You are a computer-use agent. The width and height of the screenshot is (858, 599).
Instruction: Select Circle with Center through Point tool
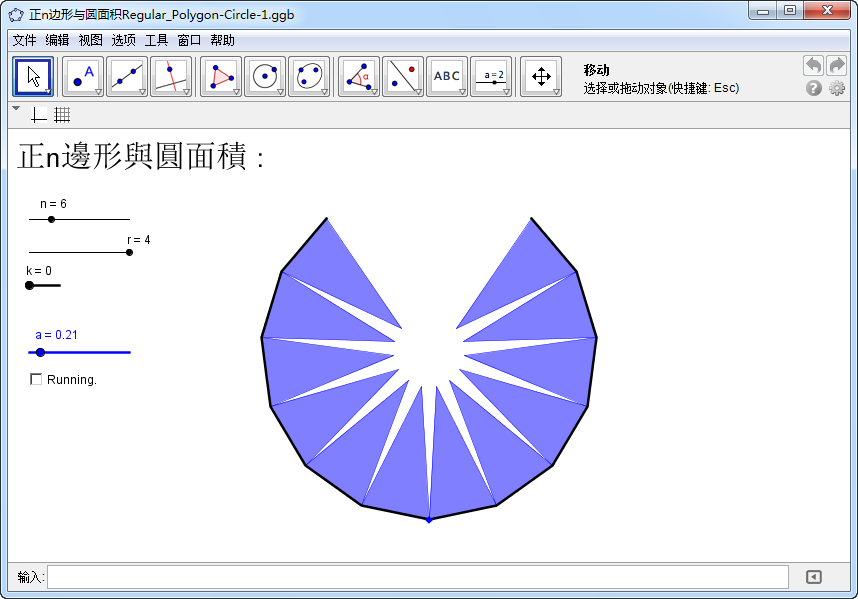(265, 76)
